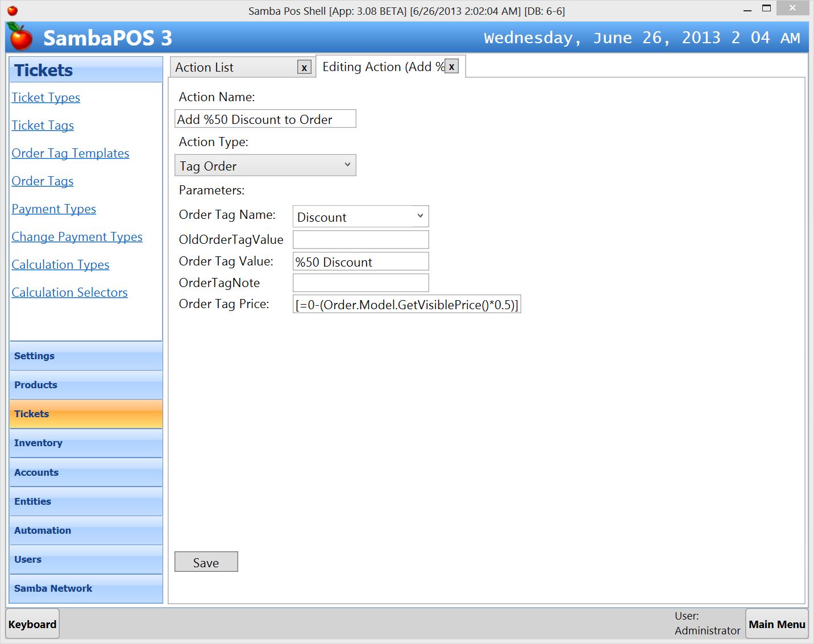
Task: Open the Samba Network section
Action: point(86,588)
